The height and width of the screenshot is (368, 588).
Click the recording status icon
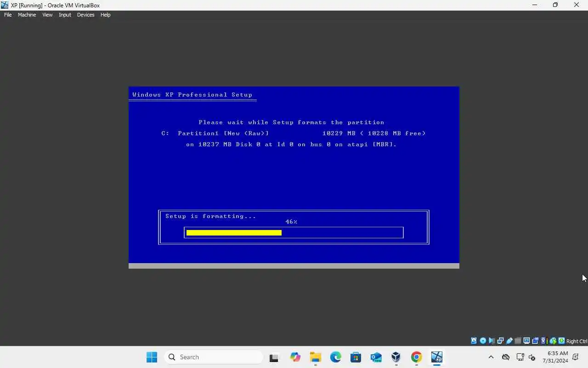coord(535,341)
